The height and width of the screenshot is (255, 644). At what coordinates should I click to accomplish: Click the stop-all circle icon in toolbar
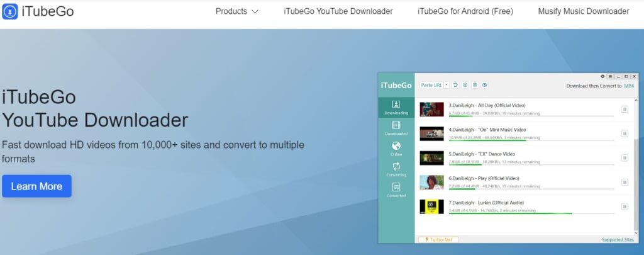tap(465, 85)
